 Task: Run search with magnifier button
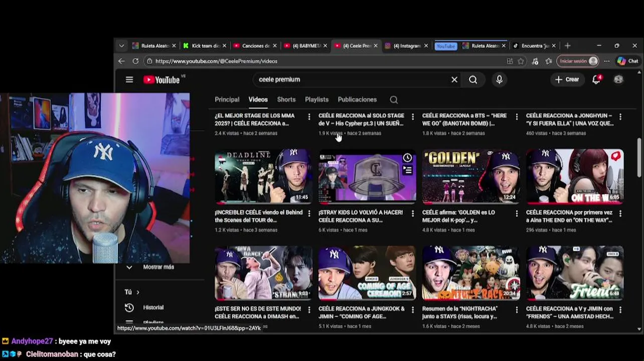point(473,79)
